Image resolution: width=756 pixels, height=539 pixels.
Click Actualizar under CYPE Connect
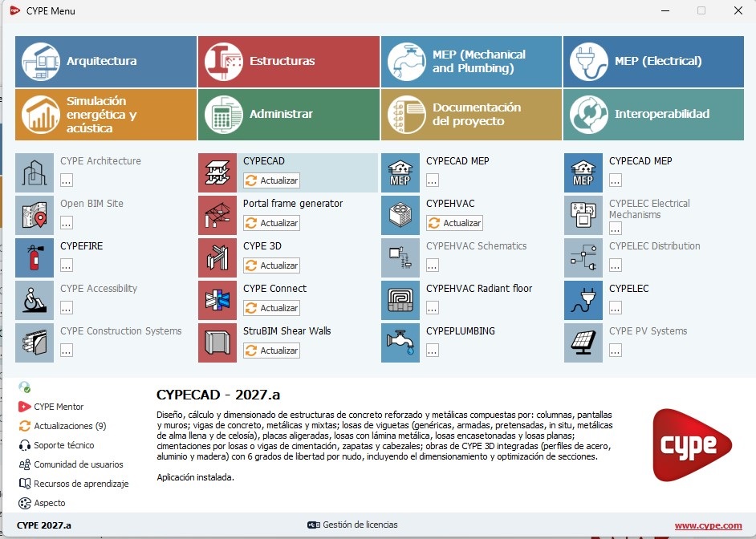[x=271, y=308]
